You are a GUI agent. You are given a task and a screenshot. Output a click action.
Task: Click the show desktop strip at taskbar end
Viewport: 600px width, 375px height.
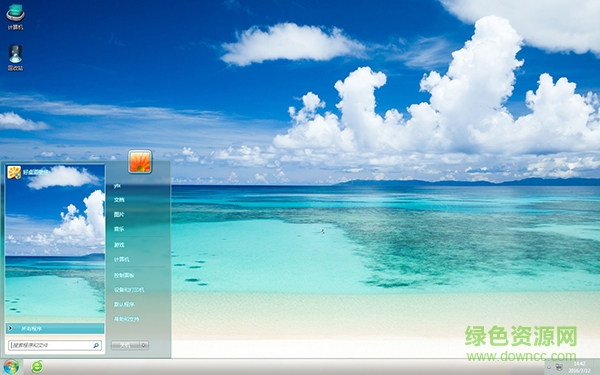(596, 367)
